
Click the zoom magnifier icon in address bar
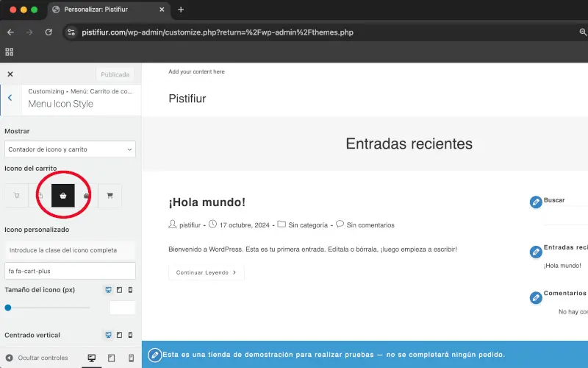click(583, 32)
